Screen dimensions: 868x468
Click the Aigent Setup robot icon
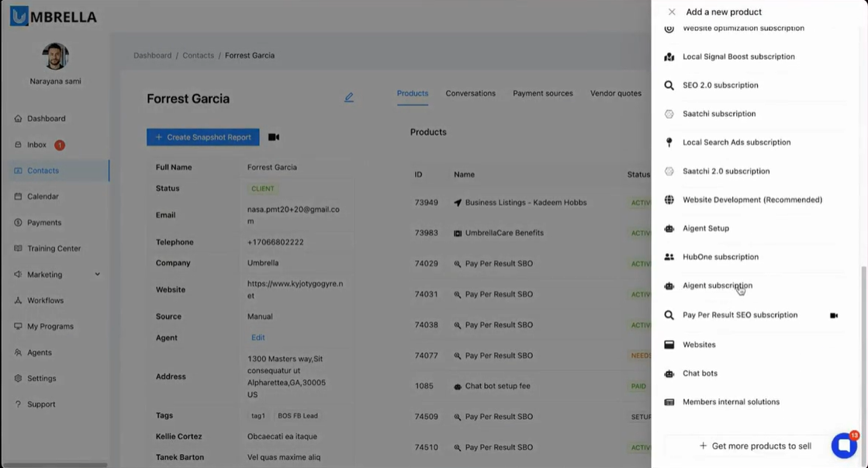(669, 229)
